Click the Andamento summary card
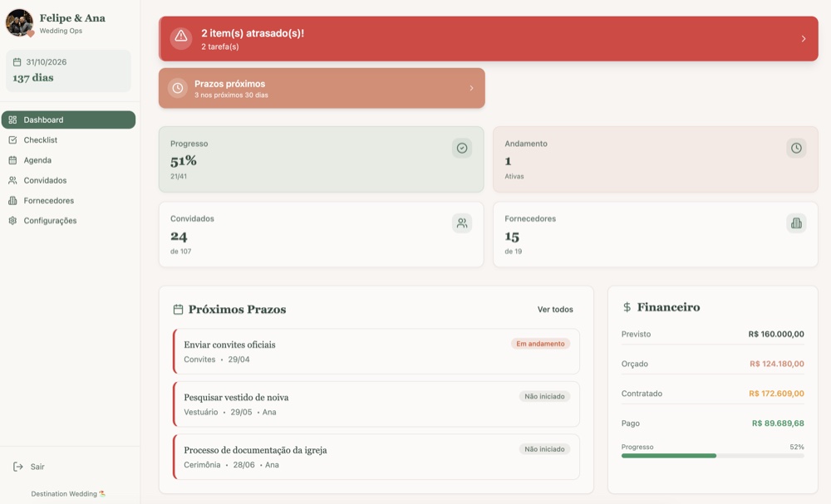831x504 pixels. coord(655,159)
